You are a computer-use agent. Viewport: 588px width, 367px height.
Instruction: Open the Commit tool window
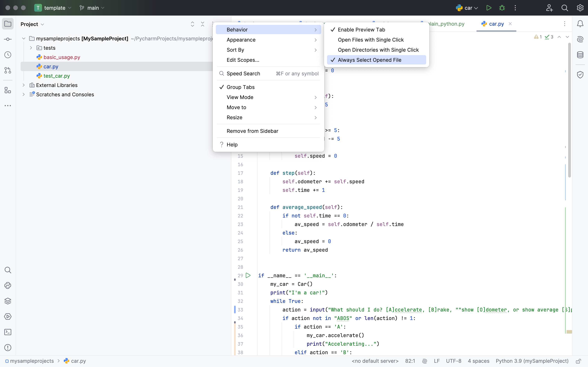(x=8, y=39)
